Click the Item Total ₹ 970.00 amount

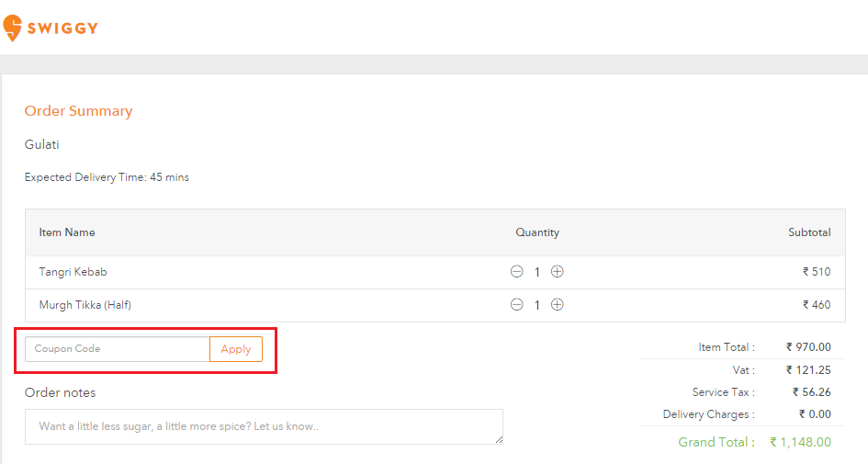point(808,347)
